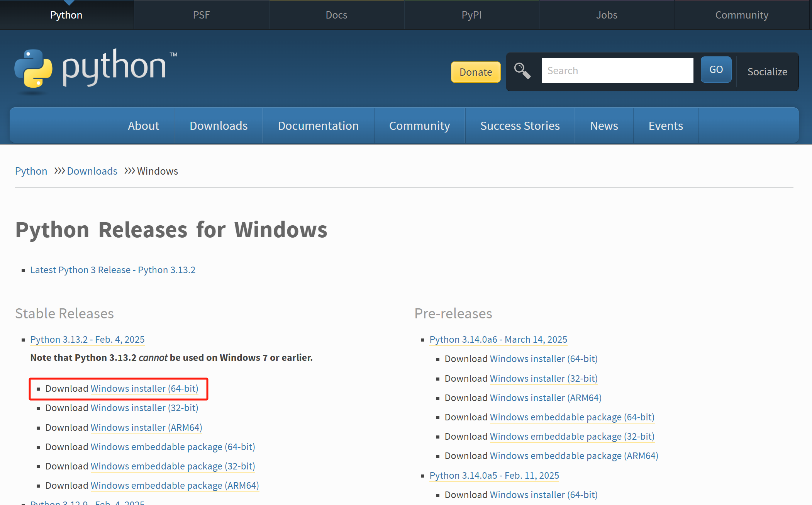
Task: Open the Documentation navigation menu
Action: click(318, 126)
